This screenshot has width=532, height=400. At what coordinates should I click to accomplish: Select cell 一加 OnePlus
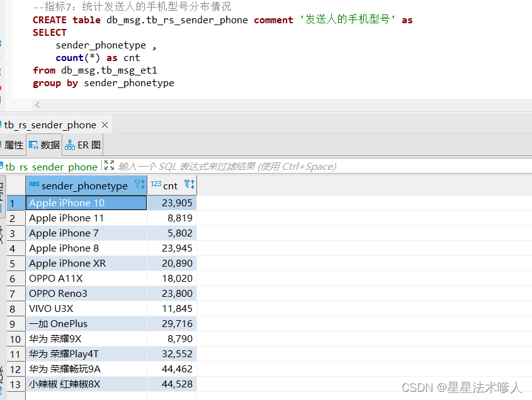86,324
